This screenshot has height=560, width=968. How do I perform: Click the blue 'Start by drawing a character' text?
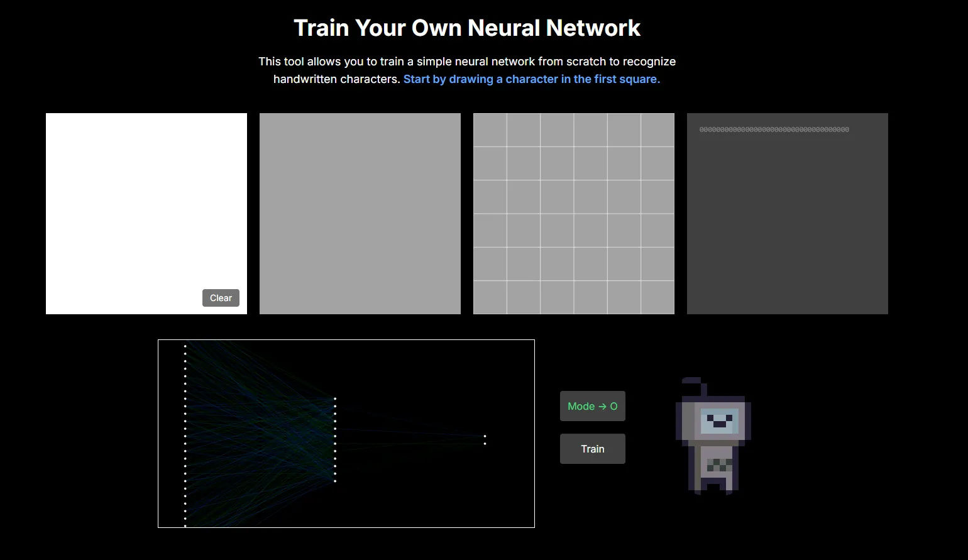(x=531, y=79)
